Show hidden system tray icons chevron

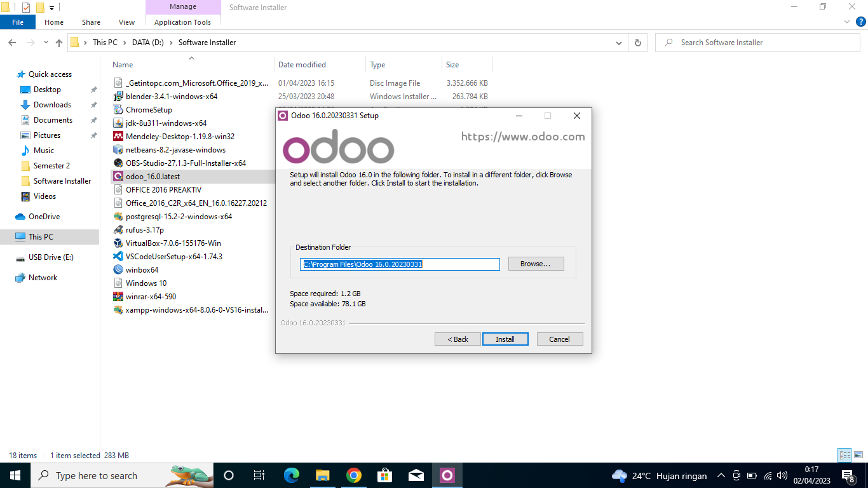(x=721, y=475)
